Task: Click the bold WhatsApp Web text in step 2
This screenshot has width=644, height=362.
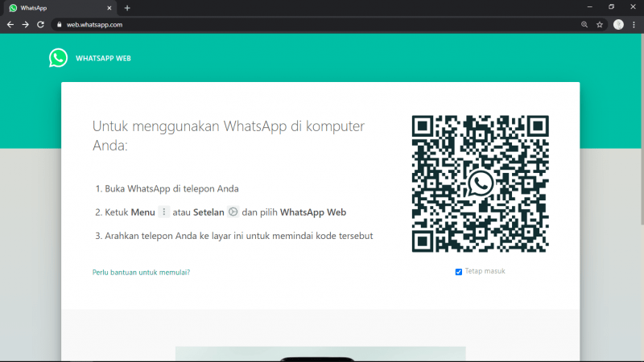Action: [313, 212]
